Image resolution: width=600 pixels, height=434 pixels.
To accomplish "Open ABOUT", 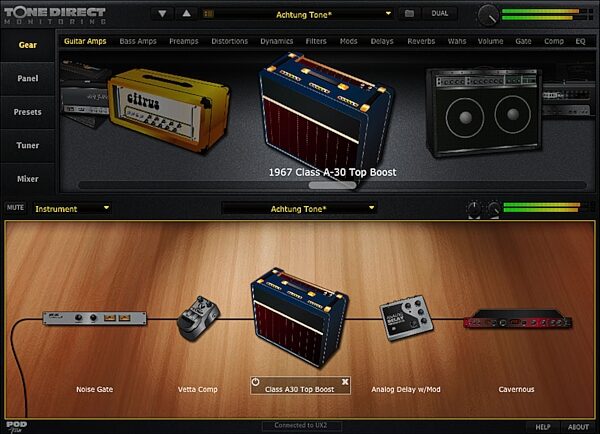I will coord(578,427).
